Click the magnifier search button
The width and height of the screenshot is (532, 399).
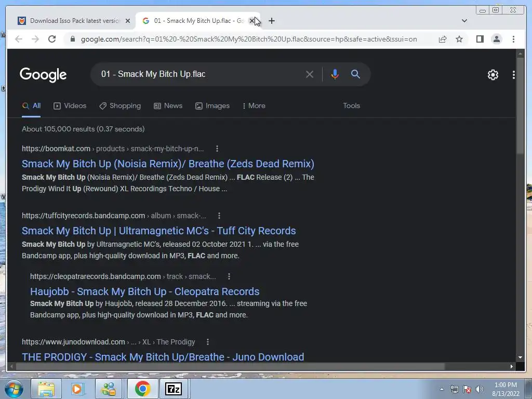coord(355,74)
